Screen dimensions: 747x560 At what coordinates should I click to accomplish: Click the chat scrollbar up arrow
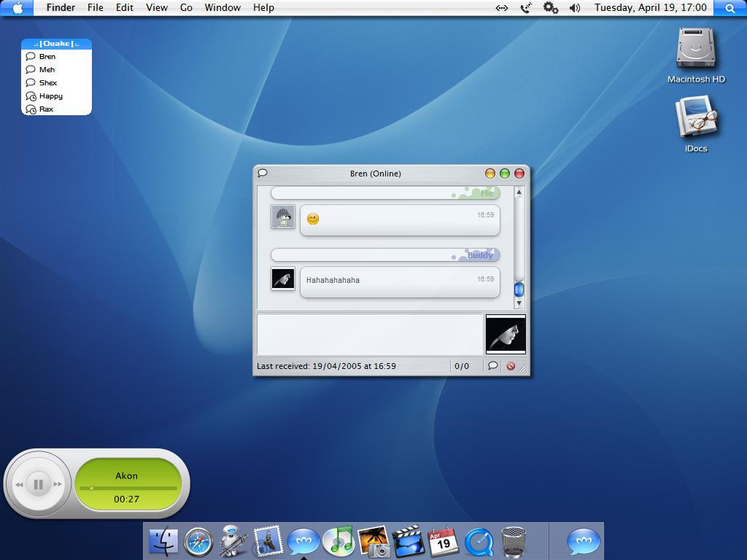[519, 192]
